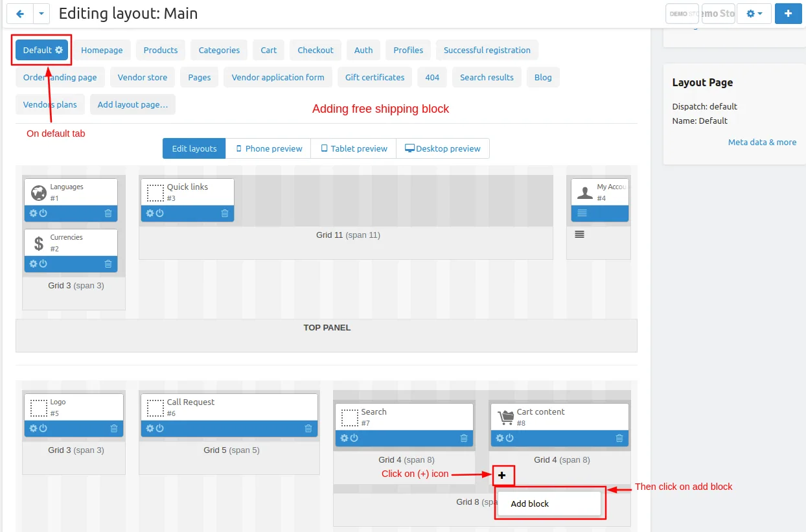The width and height of the screenshot is (806, 532).
Task: Click the Demo store logo thumbnail in header
Action: [x=682, y=13]
